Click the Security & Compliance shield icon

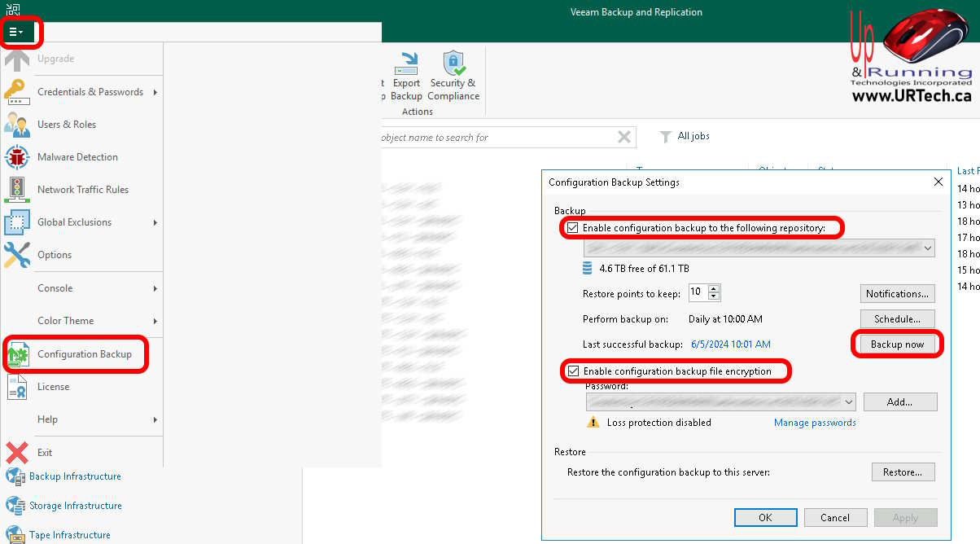(453, 64)
